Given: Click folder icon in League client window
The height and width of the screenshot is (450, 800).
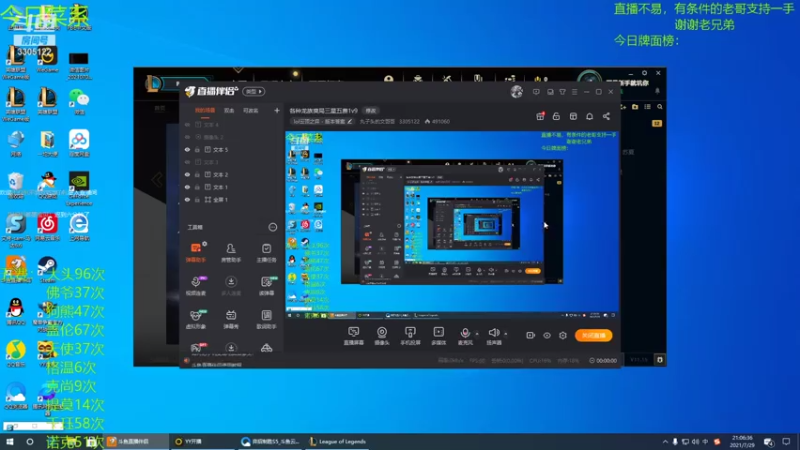Looking at the screenshot, I should point(635,107).
